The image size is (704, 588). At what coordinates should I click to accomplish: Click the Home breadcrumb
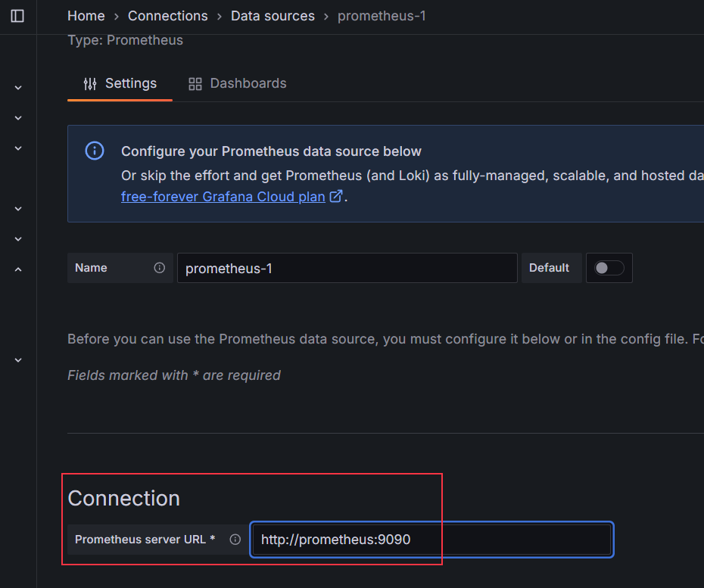point(86,16)
